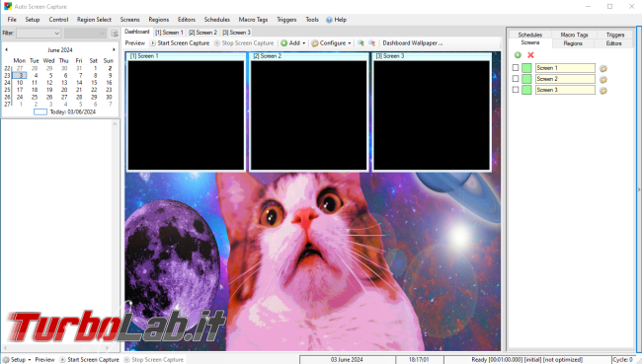Click Start Screen Capture in toolbar
The height and width of the screenshot is (364, 642).
tap(180, 43)
